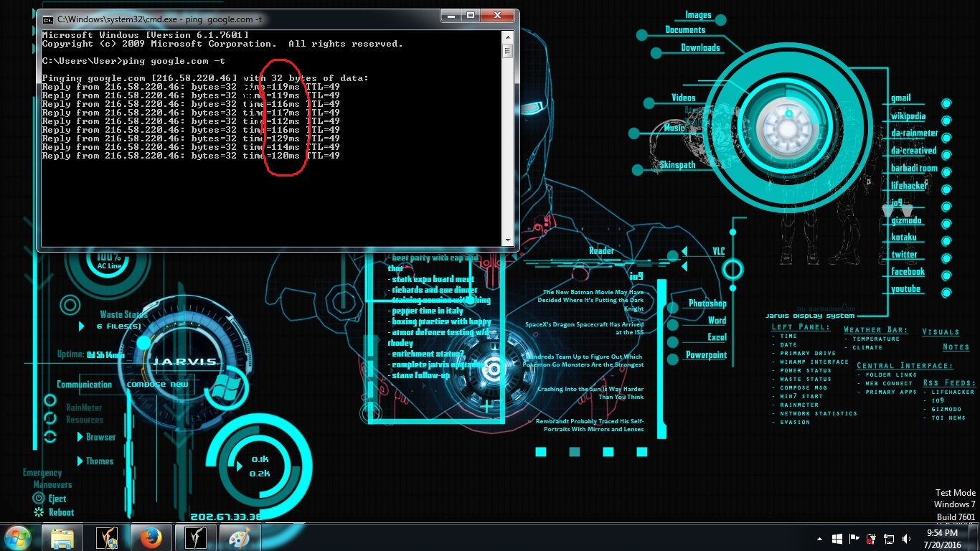The height and width of the screenshot is (551, 980).
Task: Launch Firefox from the taskbar
Action: click(x=151, y=537)
